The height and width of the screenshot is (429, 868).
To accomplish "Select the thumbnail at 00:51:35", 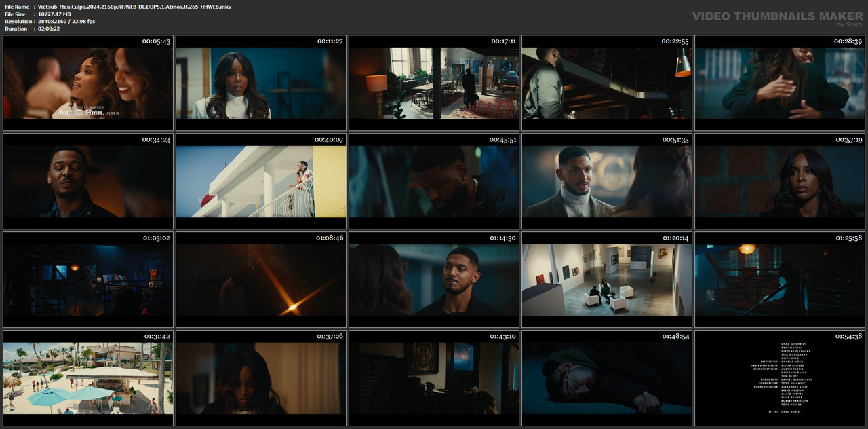I will [607, 181].
